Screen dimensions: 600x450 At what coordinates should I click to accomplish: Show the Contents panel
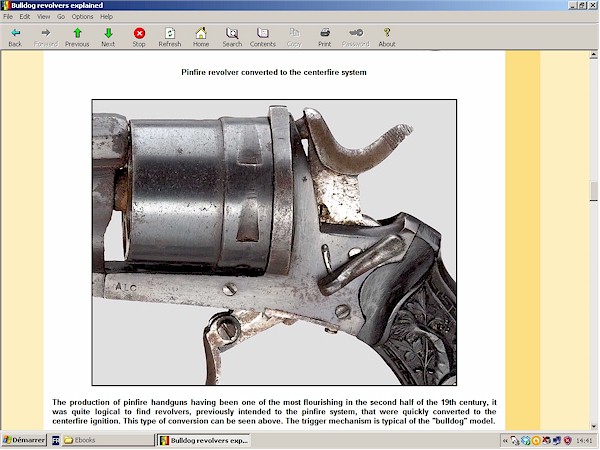click(263, 38)
